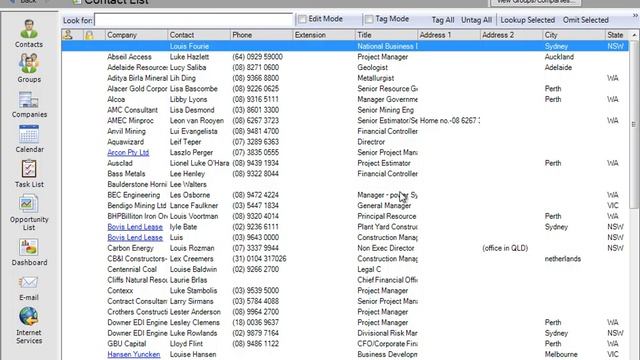The image size is (640, 360).
Task: Click Omit Selected
Action: pyautogui.click(x=585, y=20)
